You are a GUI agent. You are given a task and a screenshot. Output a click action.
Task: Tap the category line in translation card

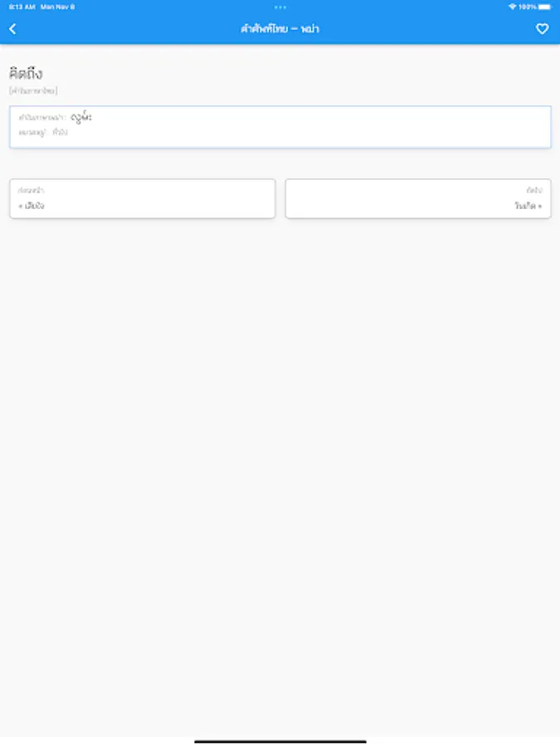pos(43,132)
